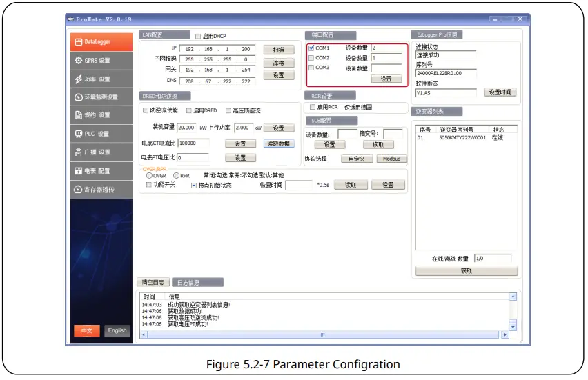The width and height of the screenshot is (588, 380).
Task: Click the COM1 设备数量 field
Action: pos(386,48)
